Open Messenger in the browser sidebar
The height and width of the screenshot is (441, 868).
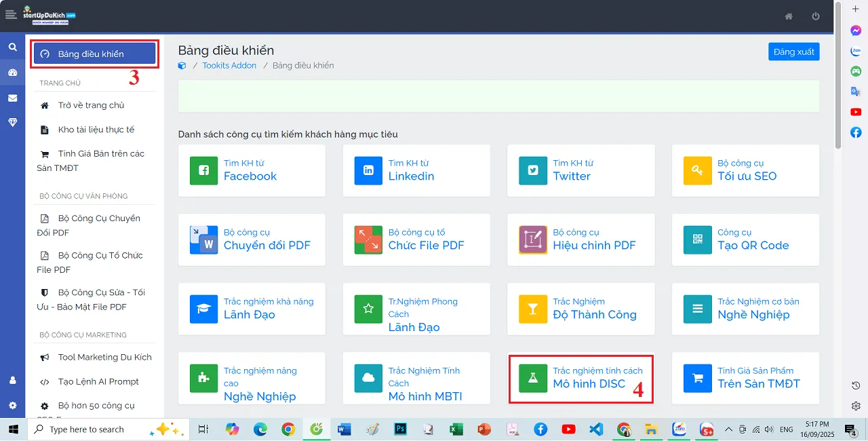[x=856, y=31]
